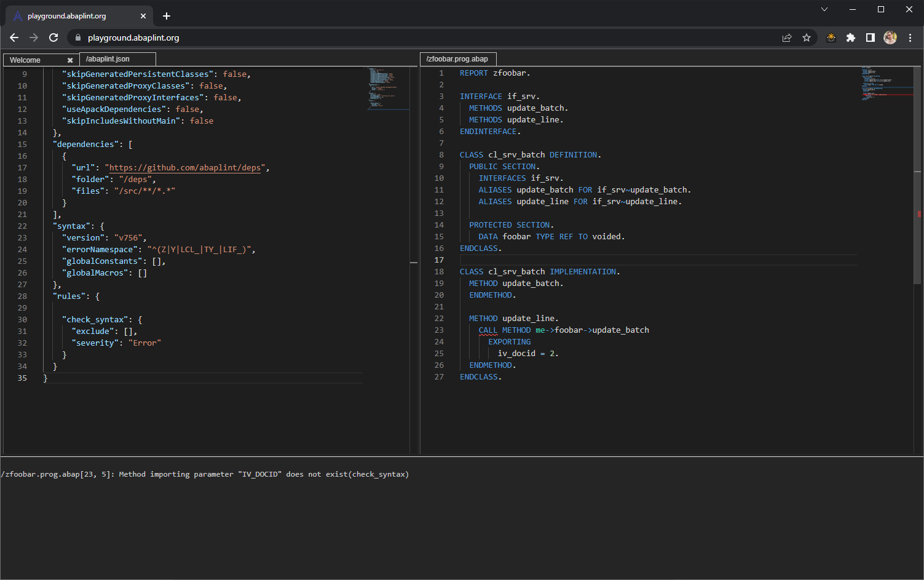Close the Welcome tab
924x580 pixels.
click(x=69, y=59)
